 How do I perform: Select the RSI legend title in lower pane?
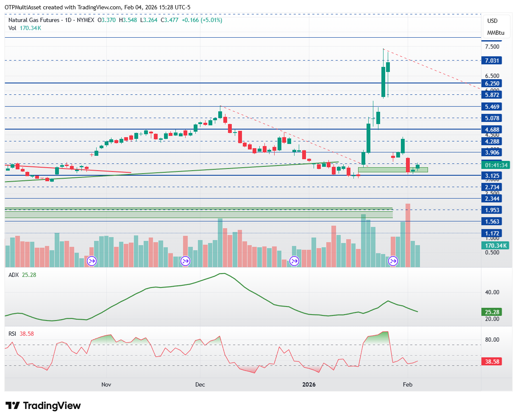point(13,334)
